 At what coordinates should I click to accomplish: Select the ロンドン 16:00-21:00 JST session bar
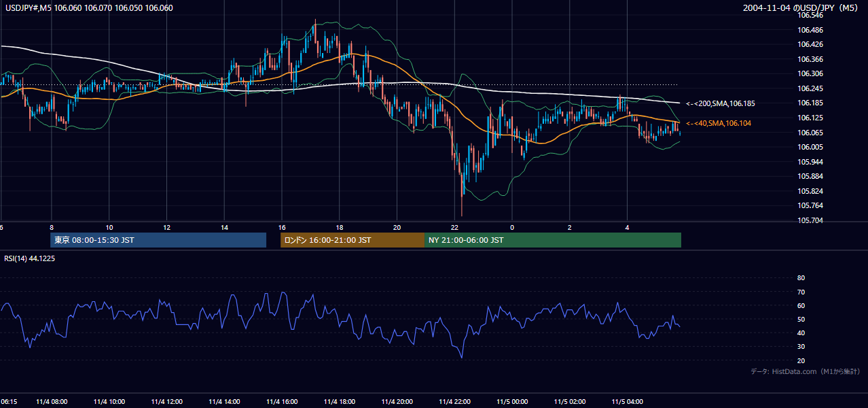point(352,240)
